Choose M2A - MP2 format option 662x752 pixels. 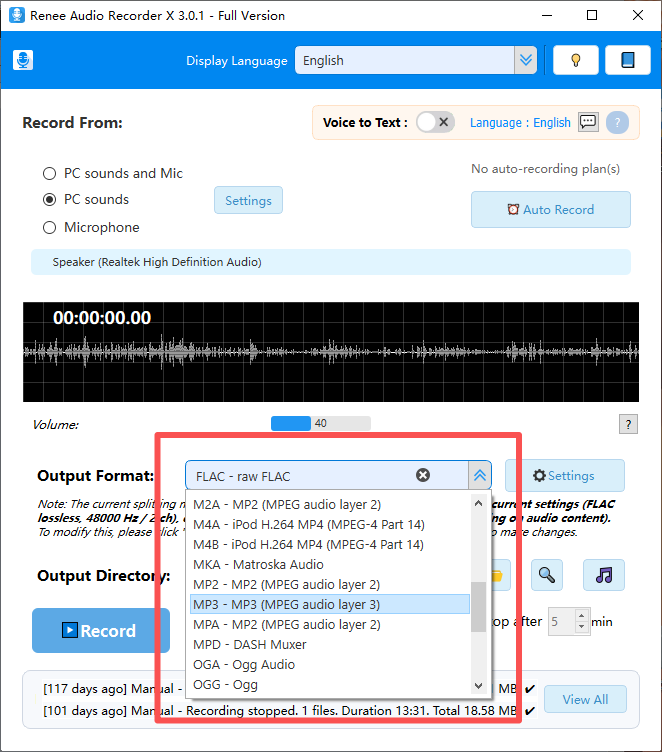[330, 505]
